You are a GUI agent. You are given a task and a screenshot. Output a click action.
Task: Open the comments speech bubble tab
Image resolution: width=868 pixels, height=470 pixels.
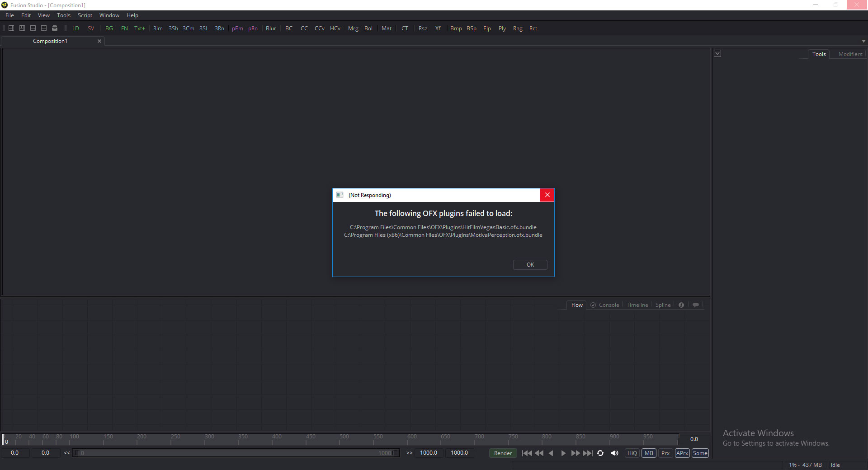[x=696, y=305]
